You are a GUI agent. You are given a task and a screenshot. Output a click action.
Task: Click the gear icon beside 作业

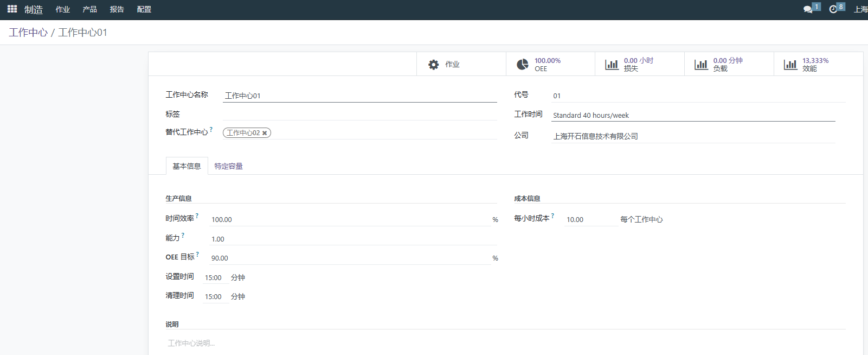tap(434, 65)
